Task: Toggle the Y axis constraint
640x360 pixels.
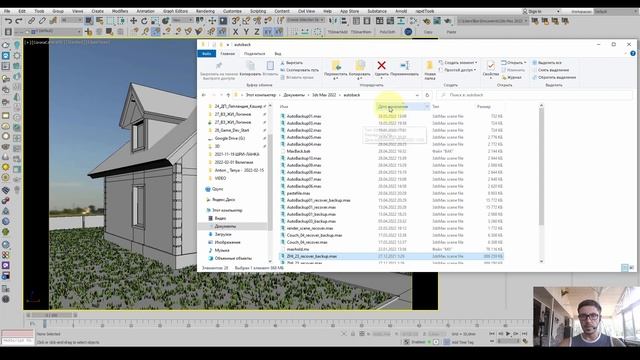Action: tap(246, 31)
